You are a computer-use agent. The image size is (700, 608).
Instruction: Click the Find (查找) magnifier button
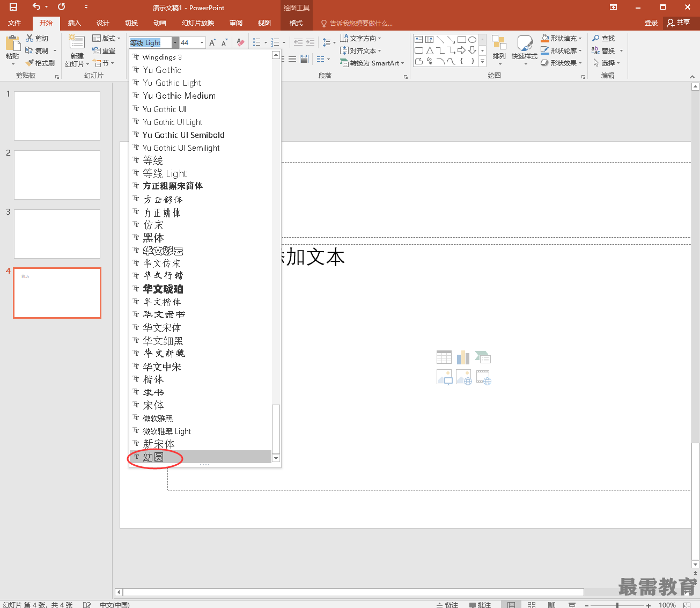pos(603,38)
